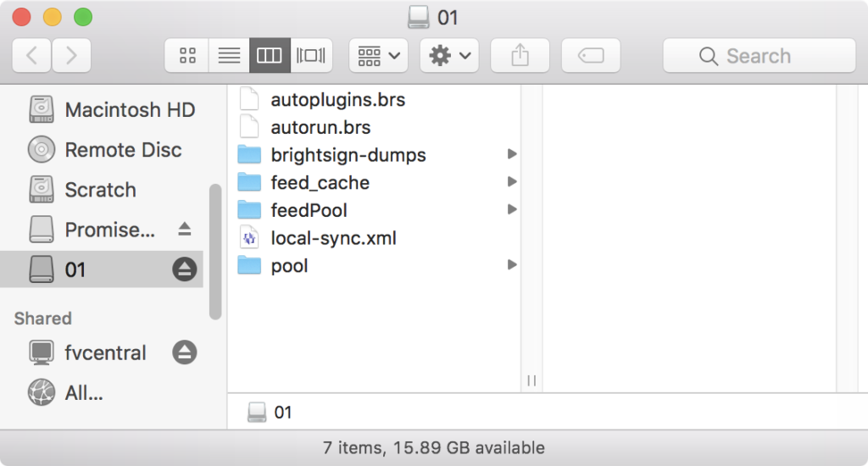Click the sidebar scrollbar
The height and width of the screenshot is (466, 868).
click(215, 252)
